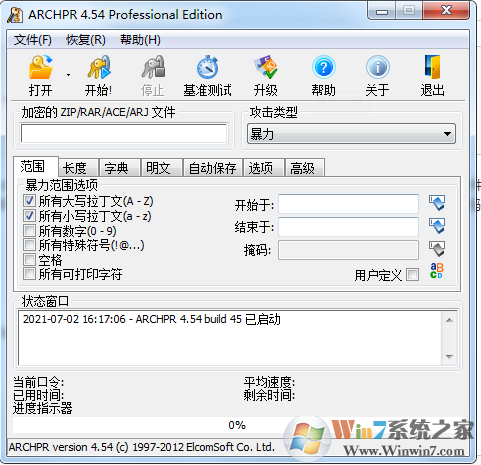The width and height of the screenshot is (481, 465).
Task: Tick the 所有可打印字符 checkbox
Action: point(29,274)
